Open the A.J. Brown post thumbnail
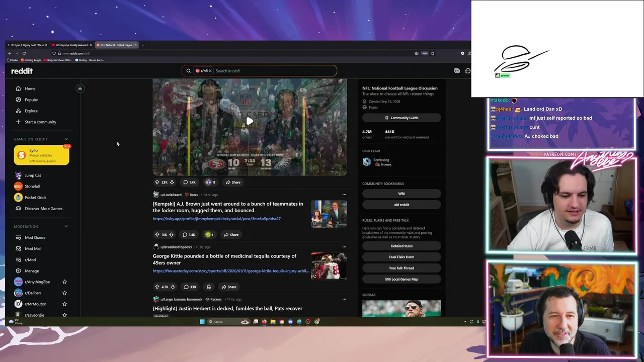Image resolution: width=644 pixels, height=362 pixels. click(329, 214)
